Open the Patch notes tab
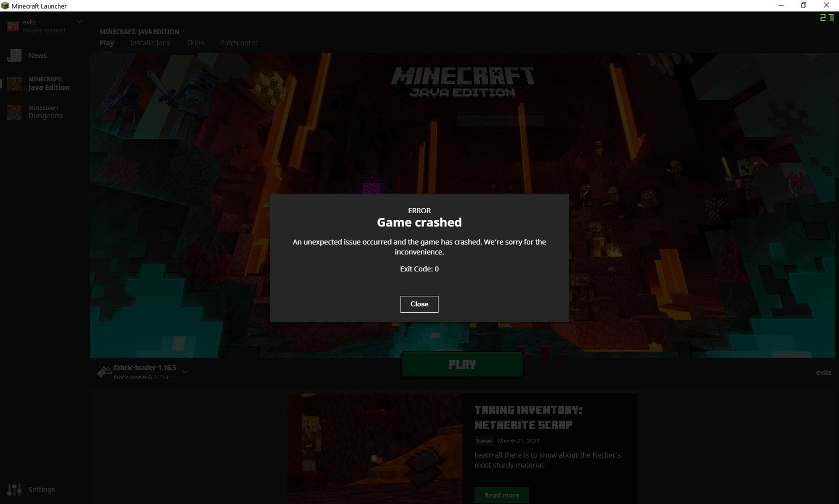Image resolution: width=839 pixels, height=504 pixels. point(239,43)
